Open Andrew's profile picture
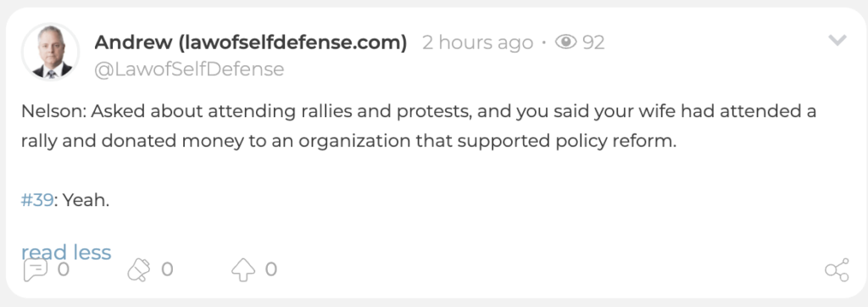The height and width of the screenshot is (307, 868). (x=50, y=52)
